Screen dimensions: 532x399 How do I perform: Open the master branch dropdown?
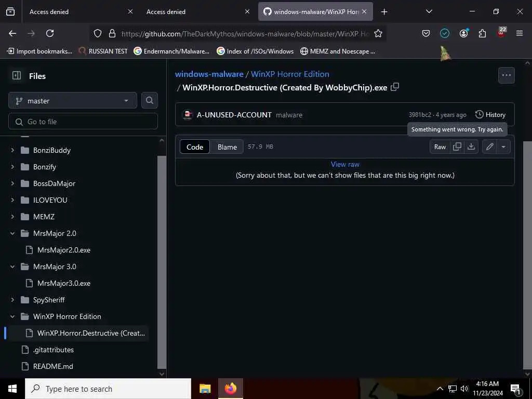[73, 100]
